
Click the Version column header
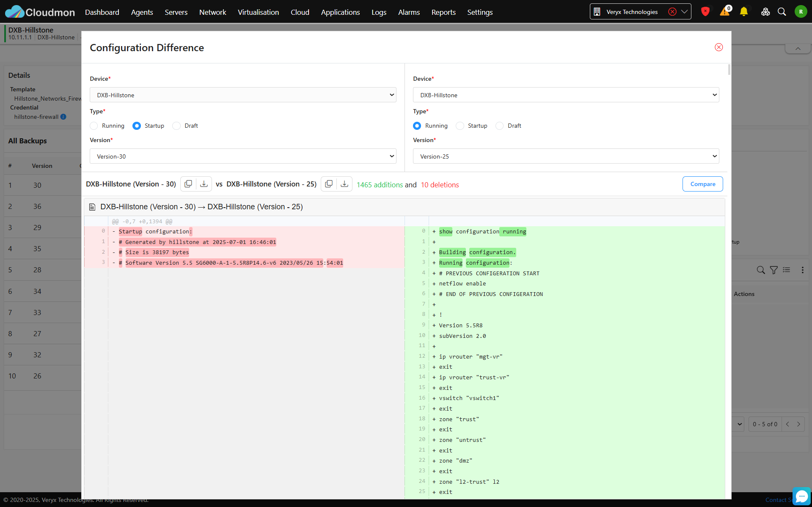tap(42, 166)
